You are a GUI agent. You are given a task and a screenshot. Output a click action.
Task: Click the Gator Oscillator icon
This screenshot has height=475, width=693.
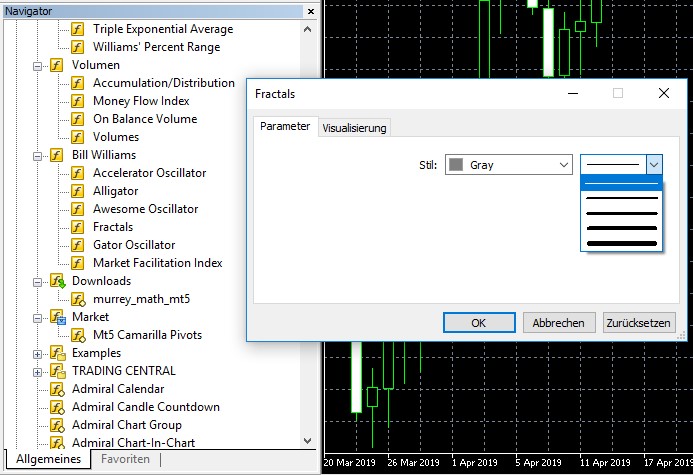coord(77,245)
